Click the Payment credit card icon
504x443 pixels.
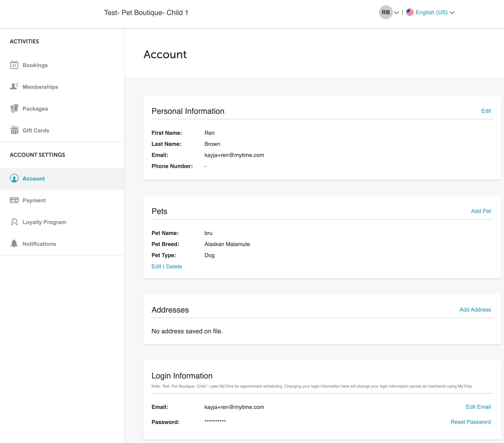pos(14,200)
